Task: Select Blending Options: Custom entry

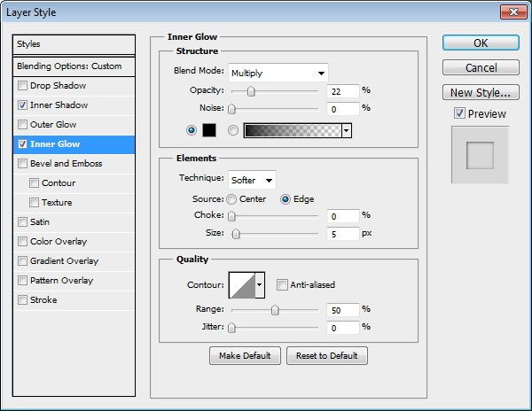Action: pyautogui.click(x=74, y=66)
